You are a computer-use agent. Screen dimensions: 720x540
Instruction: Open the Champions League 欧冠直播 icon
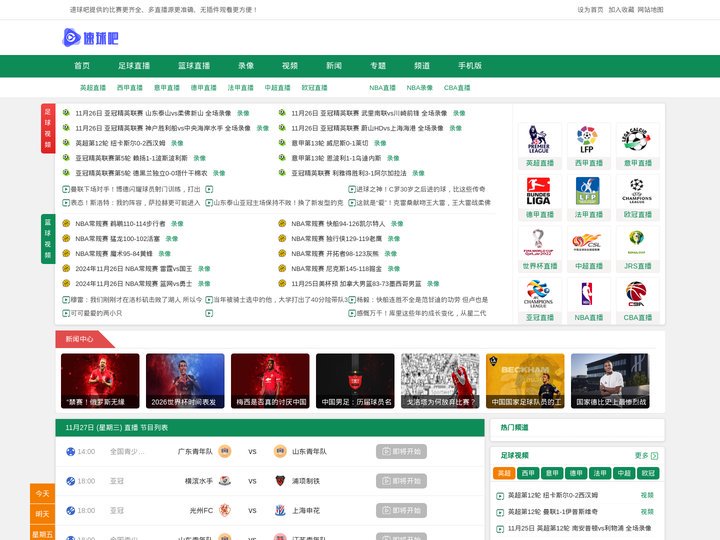coord(637,191)
